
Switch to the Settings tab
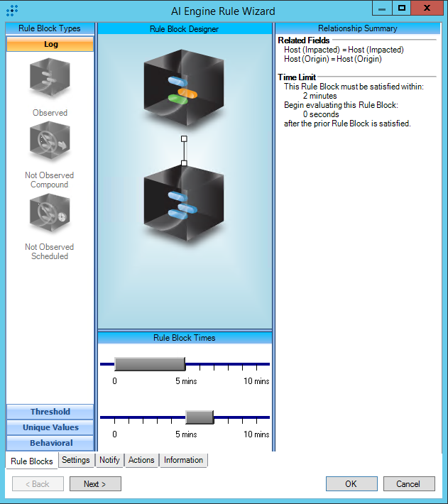pyautogui.click(x=76, y=460)
